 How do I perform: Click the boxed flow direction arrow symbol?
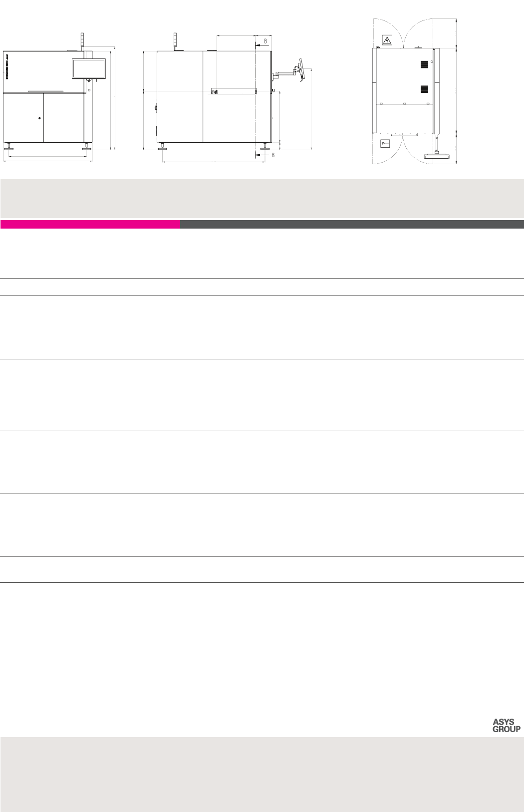(x=385, y=144)
